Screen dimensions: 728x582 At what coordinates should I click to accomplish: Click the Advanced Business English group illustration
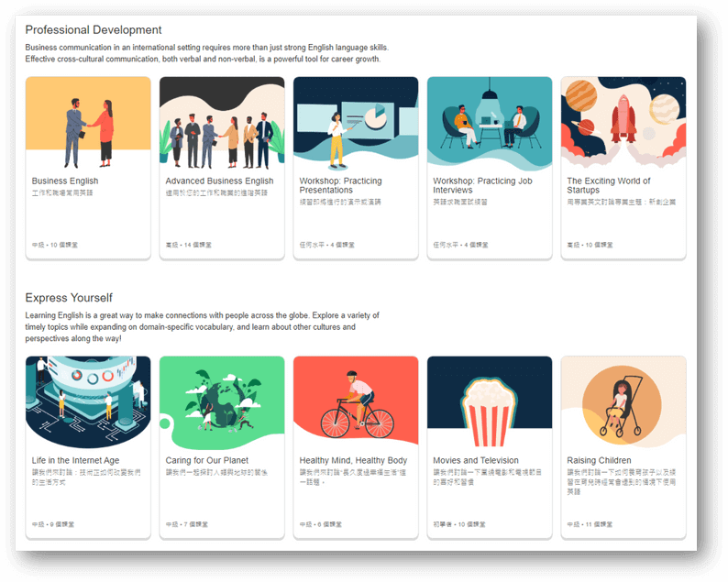tap(222, 124)
